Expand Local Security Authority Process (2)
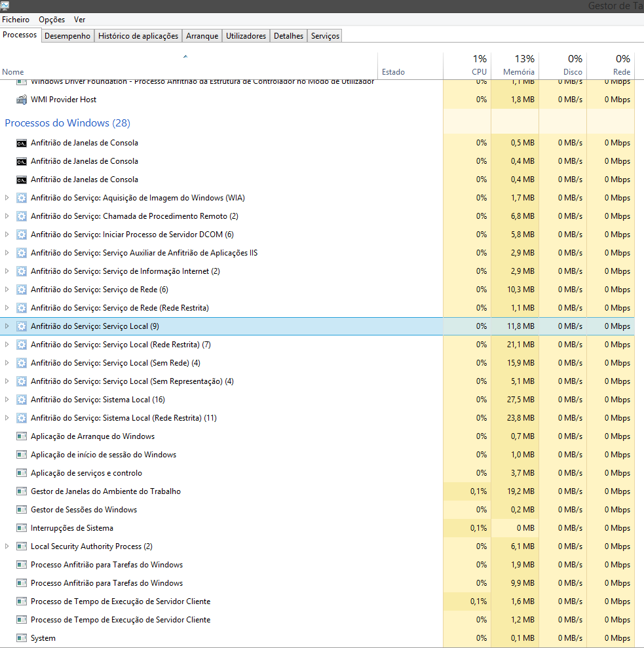This screenshot has height=648, width=644. (x=7, y=546)
